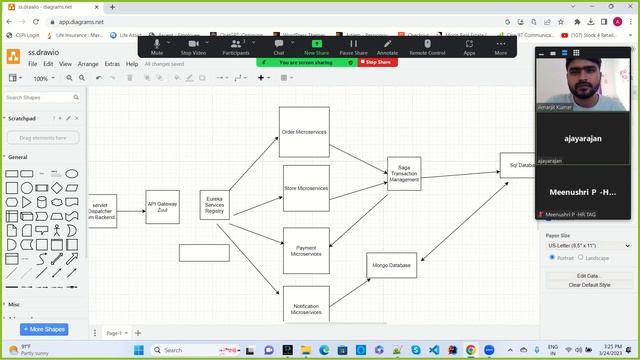Click Remote Control in Zoom toolbar

(x=427, y=47)
